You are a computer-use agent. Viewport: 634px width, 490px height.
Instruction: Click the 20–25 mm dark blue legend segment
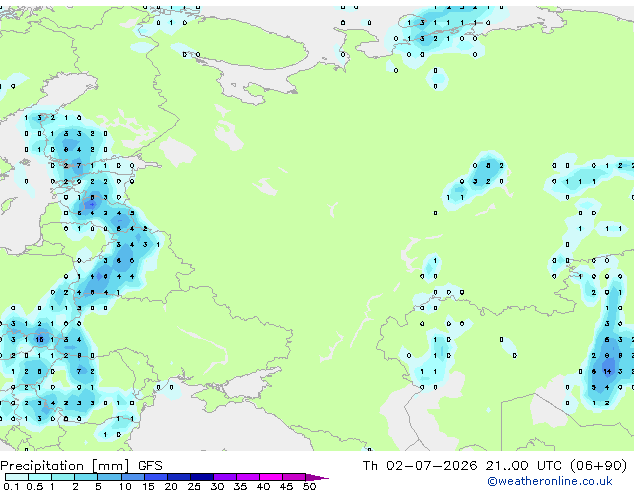pos(178,477)
